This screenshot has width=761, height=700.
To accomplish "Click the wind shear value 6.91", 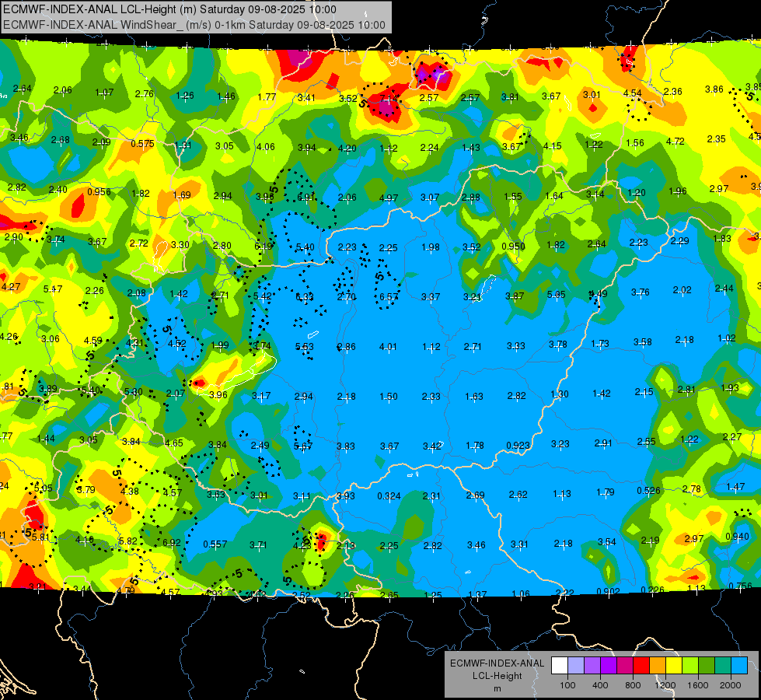I will [x=307, y=198].
